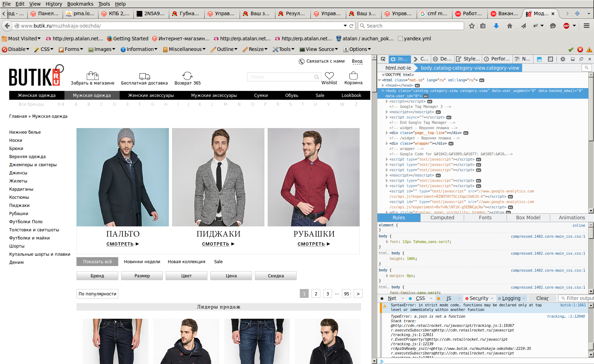Toggle responsive design mode icon
This screenshot has height=364, width=594.
[550, 59]
